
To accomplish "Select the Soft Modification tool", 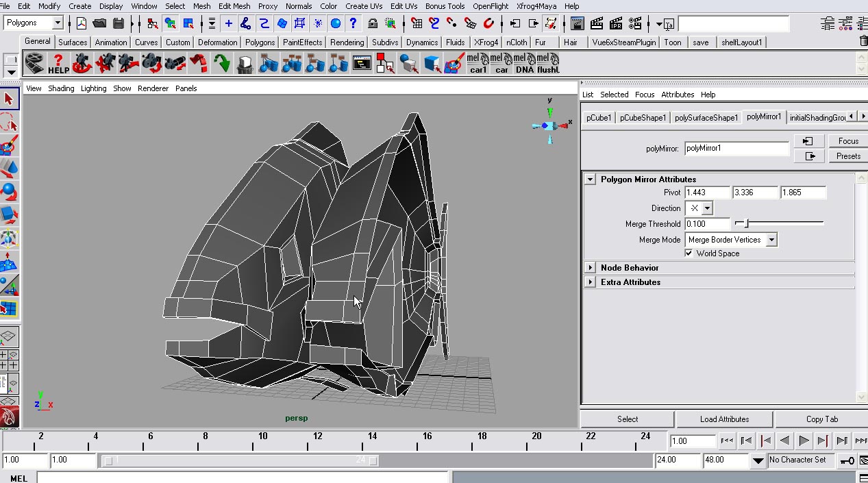I will coord(9,262).
